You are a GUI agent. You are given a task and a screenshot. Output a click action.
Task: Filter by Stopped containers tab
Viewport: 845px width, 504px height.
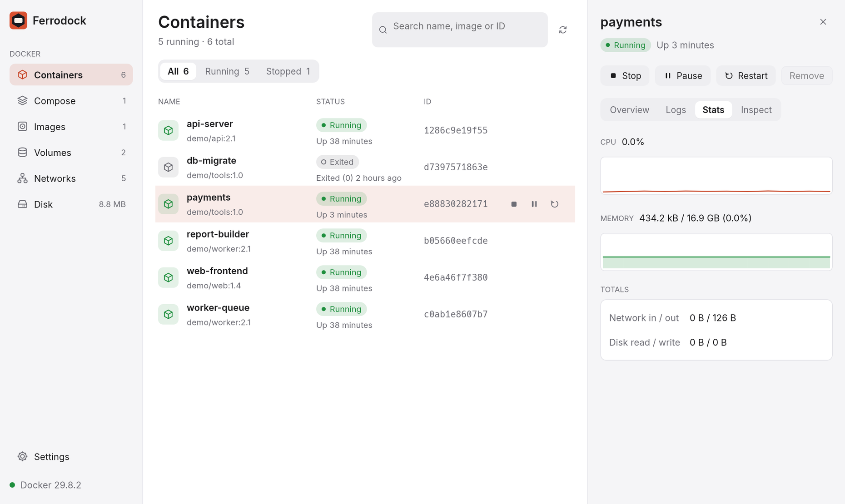(x=288, y=71)
